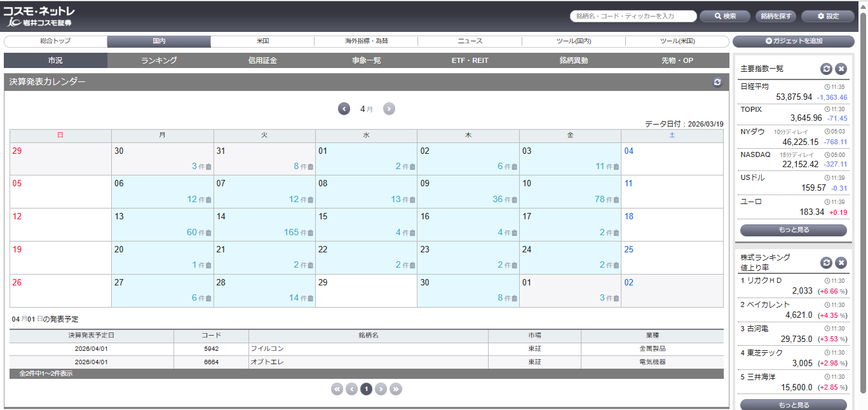Jump to last page of results
Image resolution: width=868 pixels, height=410 pixels.
coord(395,389)
